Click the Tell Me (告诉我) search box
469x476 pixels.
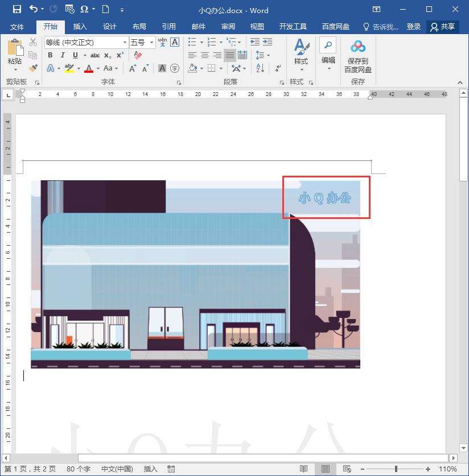(x=381, y=27)
